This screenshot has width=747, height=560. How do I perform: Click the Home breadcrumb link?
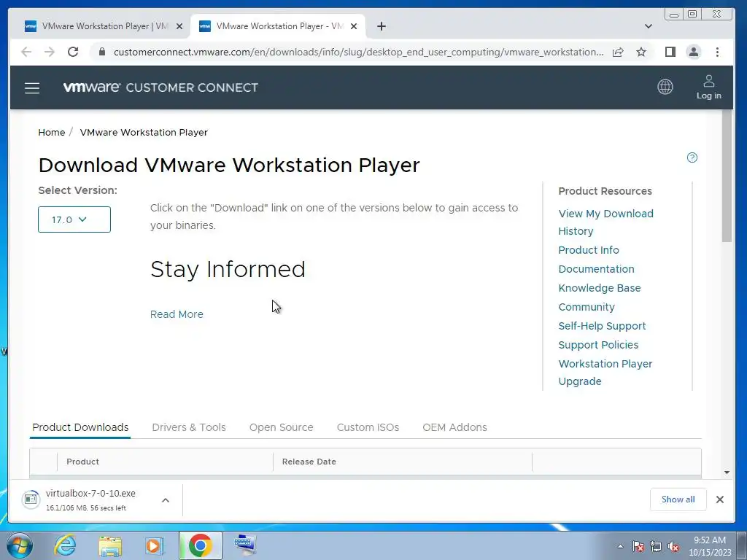coord(52,133)
